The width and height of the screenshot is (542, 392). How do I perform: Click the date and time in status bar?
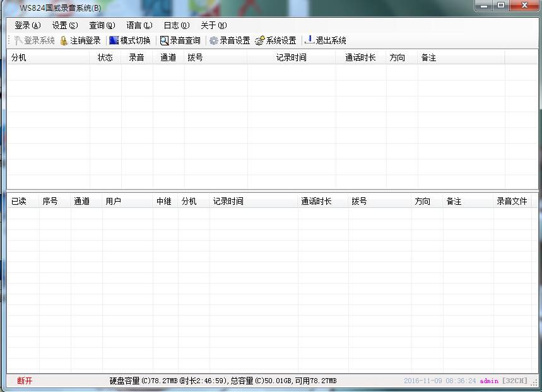440,381
